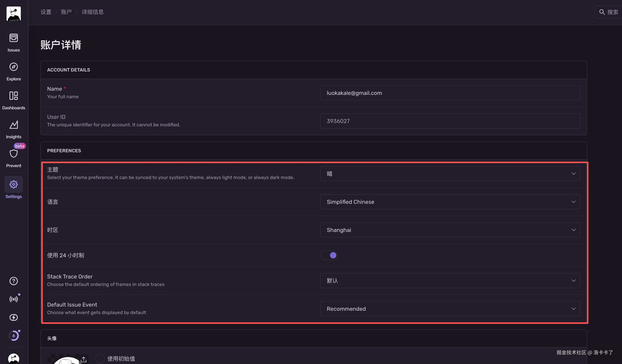Image resolution: width=622 pixels, height=364 pixels.
Task: Open the Explore compass icon
Action: [x=14, y=67]
